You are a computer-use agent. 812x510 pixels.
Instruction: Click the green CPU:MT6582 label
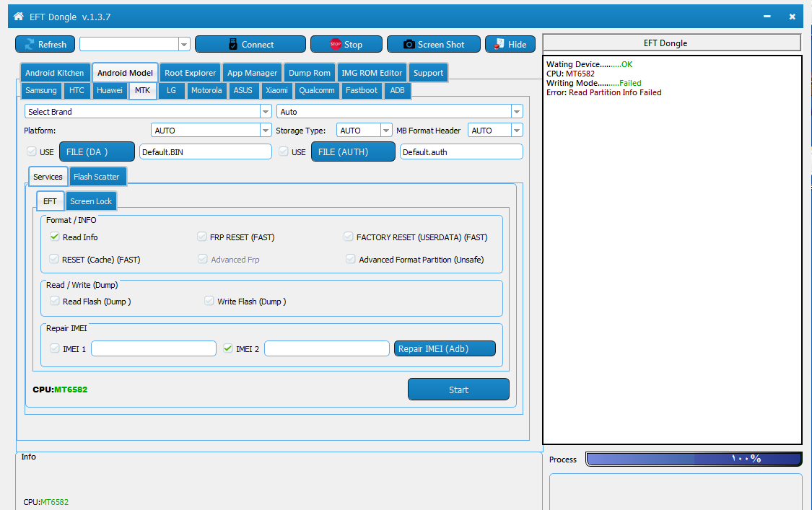60,390
